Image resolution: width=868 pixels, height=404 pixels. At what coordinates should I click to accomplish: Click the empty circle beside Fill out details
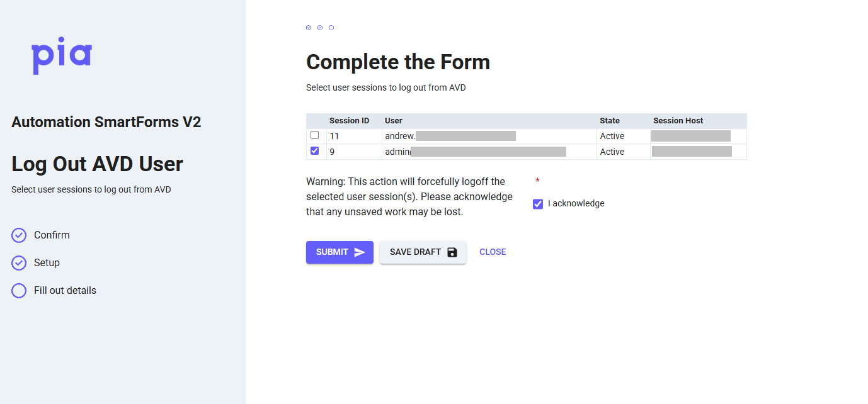pyautogui.click(x=19, y=291)
